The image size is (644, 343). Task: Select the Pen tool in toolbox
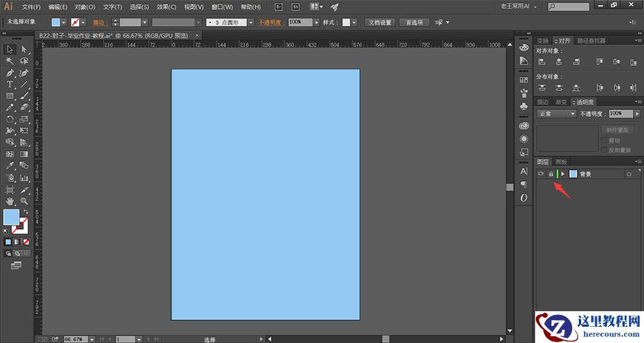10,73
